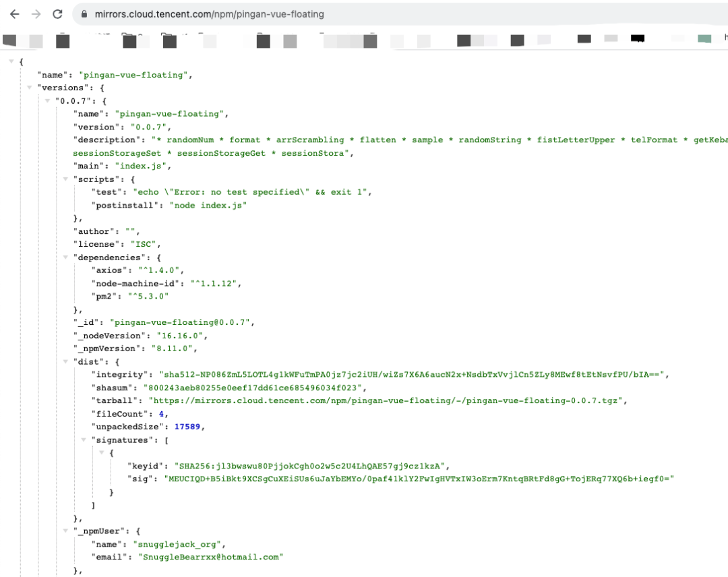The image size is (728, 577).
Task: Collapse the "dist" object
Action: tap(65, 361)
